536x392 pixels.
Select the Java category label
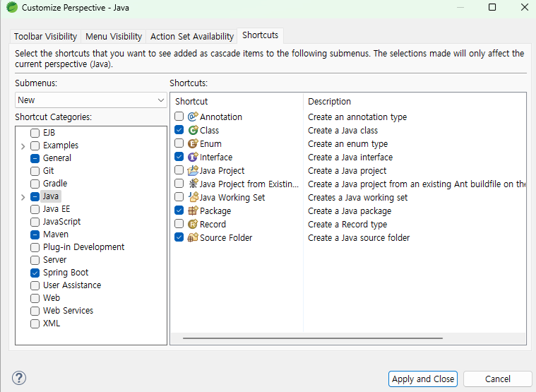point(51,196)
